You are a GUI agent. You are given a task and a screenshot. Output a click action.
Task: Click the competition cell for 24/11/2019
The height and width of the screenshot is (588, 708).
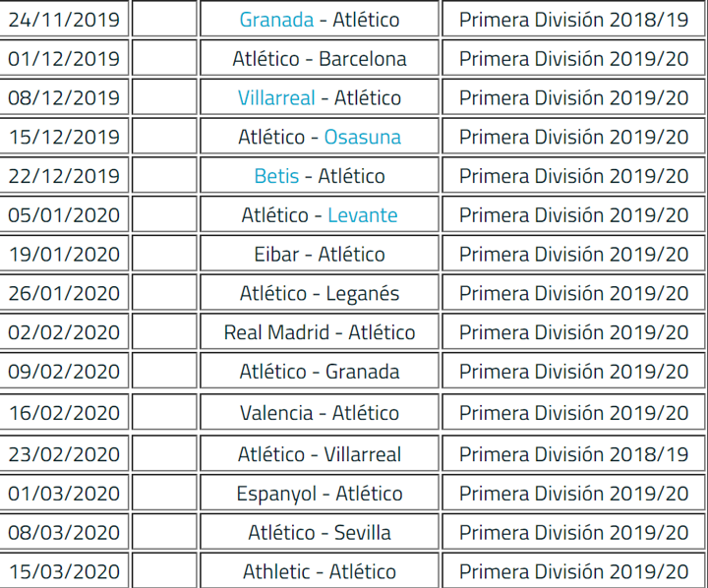(573, 20)
